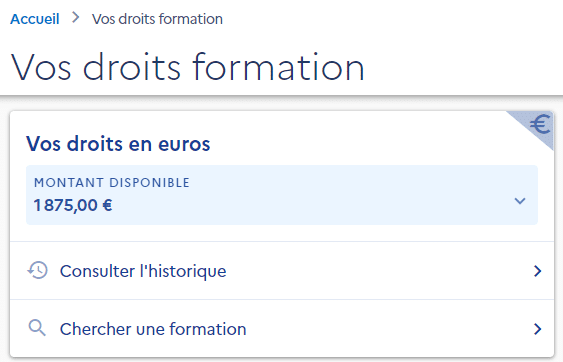Open 'Chercher une formation'
Image resolution: width=563 pixels, height=362 pixels.
point(153,329)
